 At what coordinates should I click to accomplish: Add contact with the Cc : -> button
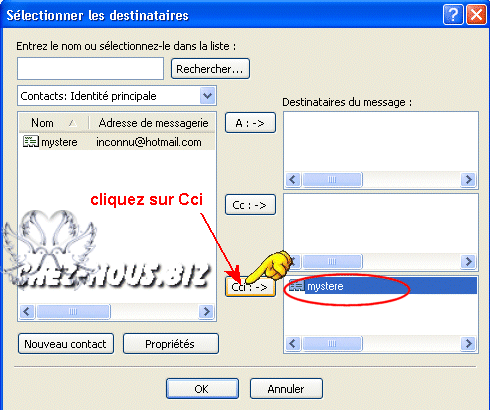(250, 205)
